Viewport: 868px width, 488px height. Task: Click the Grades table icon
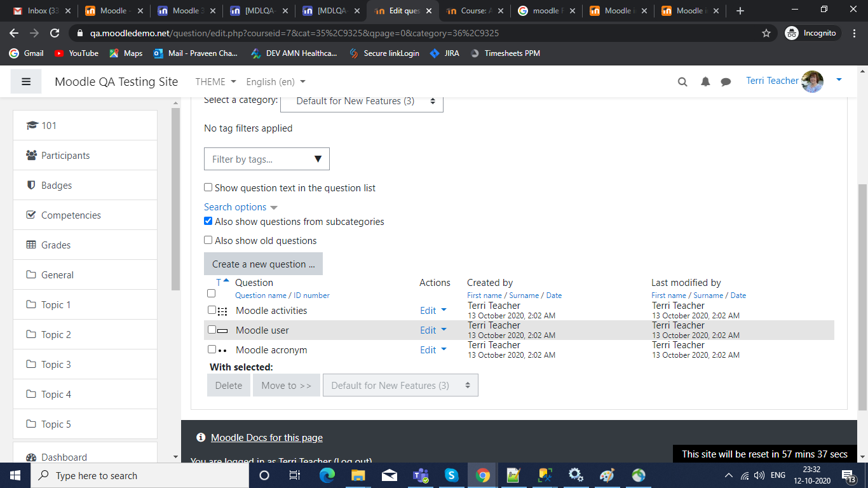click(31, 245)
